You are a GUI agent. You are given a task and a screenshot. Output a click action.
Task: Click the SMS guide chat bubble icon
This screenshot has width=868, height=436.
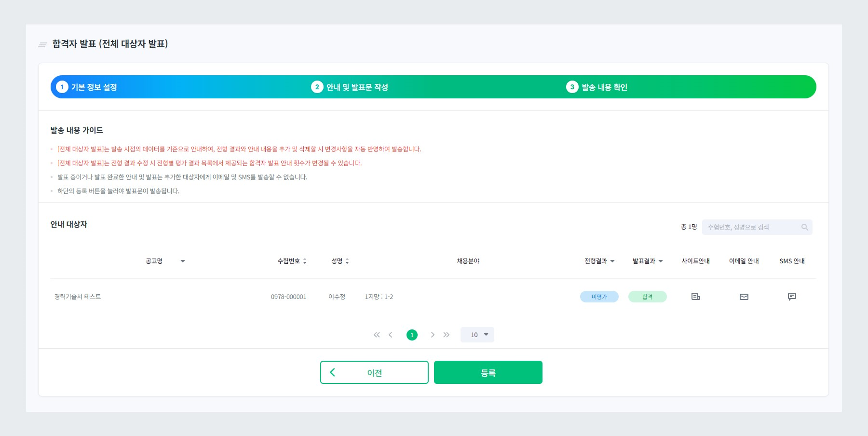point(791,297)
